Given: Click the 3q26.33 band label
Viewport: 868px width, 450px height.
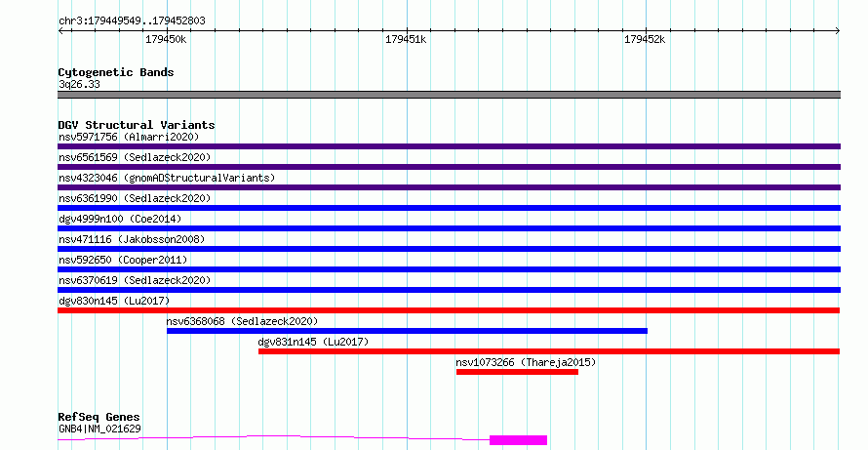Looking at the screenshot, I should 79,84.
